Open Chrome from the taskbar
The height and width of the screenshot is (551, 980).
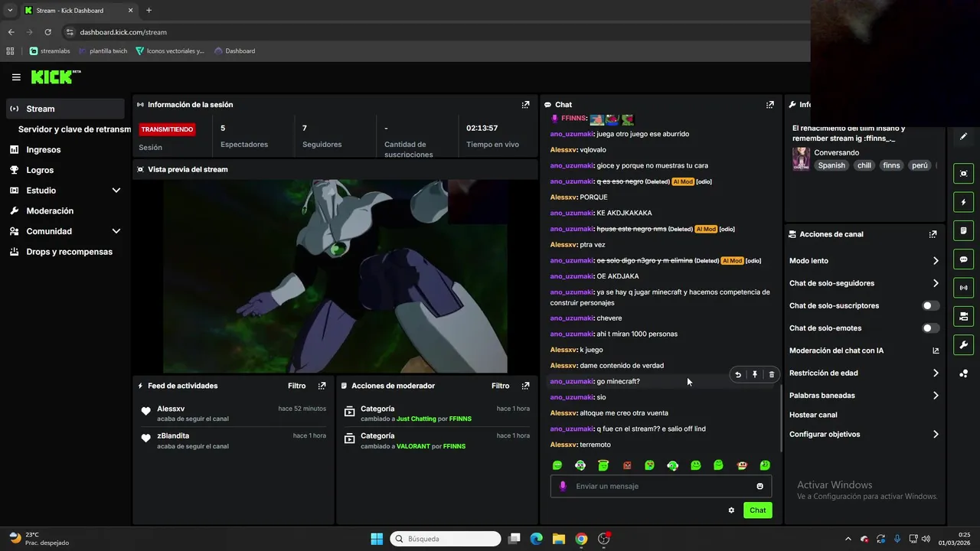click(581, 539)
